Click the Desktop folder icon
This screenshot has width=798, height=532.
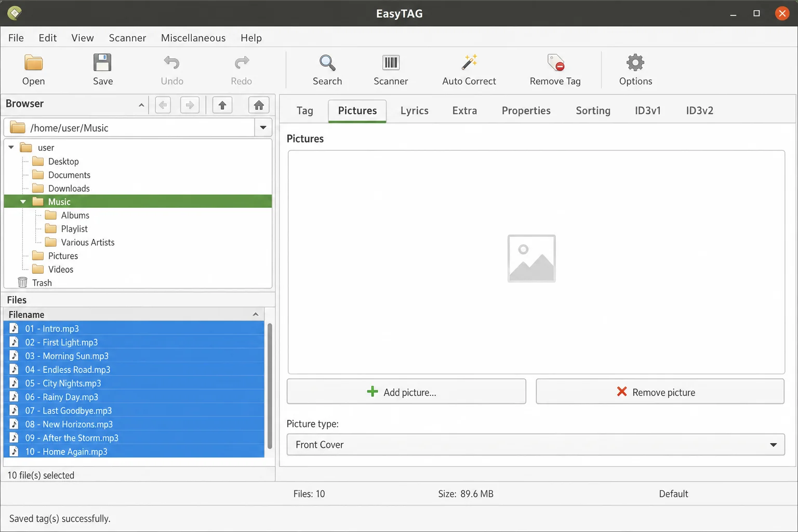click(x=38, y=161)
